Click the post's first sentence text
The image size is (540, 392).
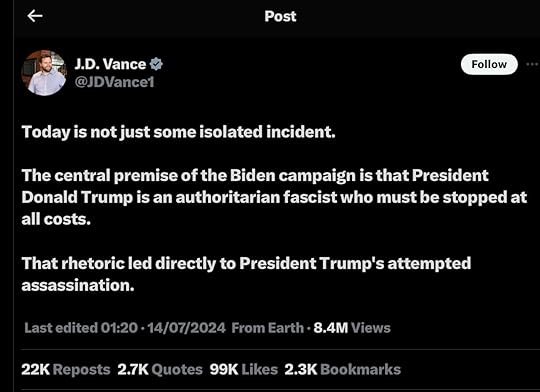pos(178,132)
